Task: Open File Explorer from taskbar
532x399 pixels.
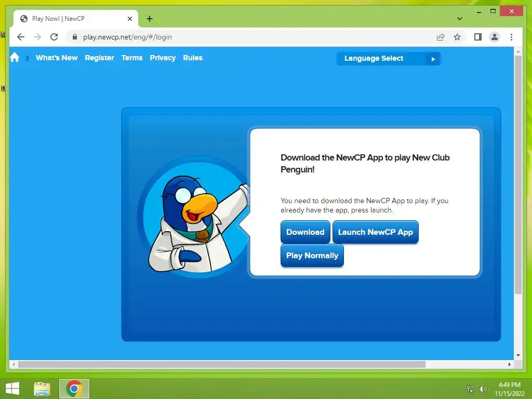Action: coord(42,389)
